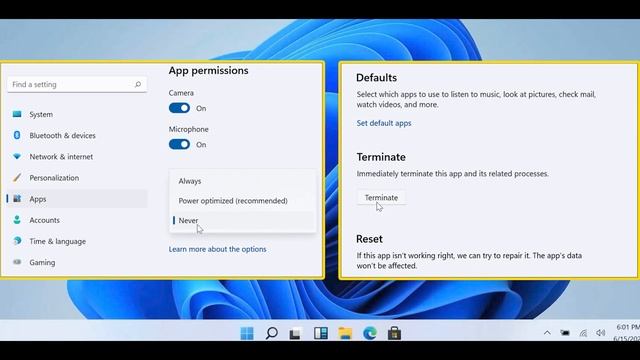Click the Reset heading
640x360 pixels.
tap(369, 239)
